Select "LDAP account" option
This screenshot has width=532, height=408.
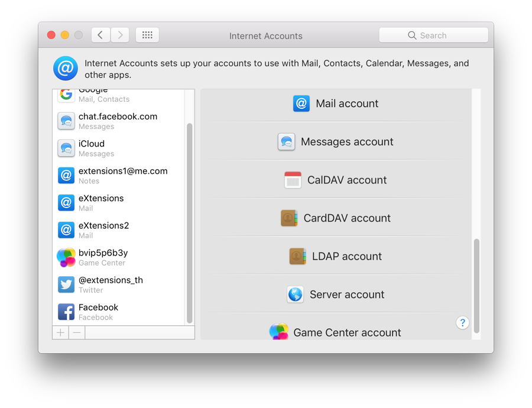(336, 256)
